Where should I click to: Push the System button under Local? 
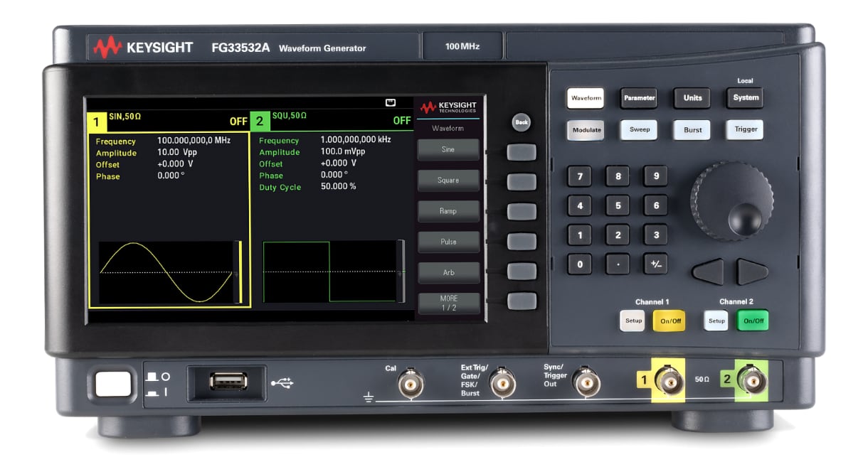[x=746, y=98]
